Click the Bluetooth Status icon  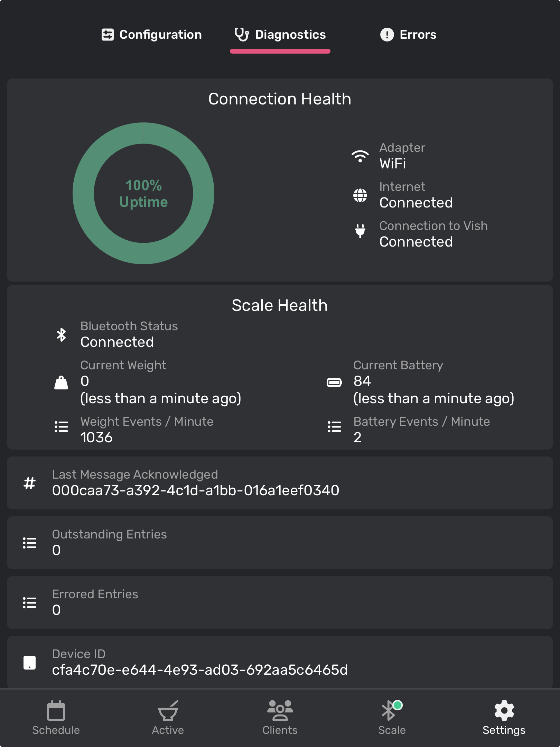pyautogui.click(x=62, y=334)
